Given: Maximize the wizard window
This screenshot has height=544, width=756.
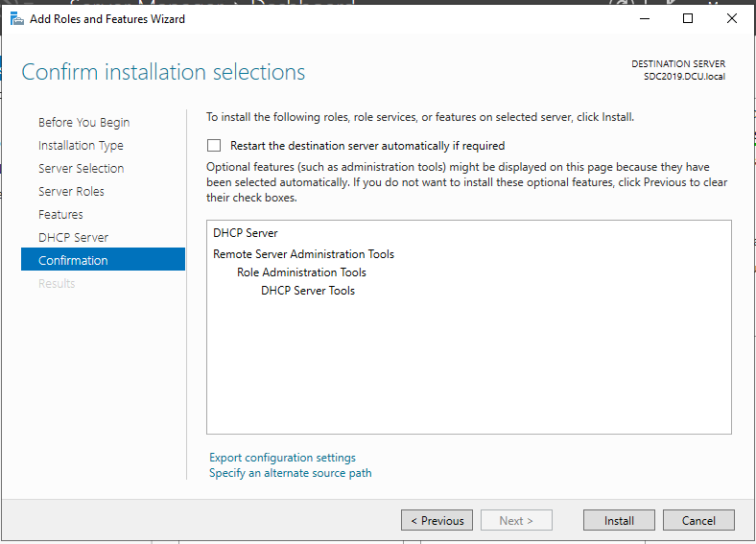Looking at the screenshot, I should point(688,18).
